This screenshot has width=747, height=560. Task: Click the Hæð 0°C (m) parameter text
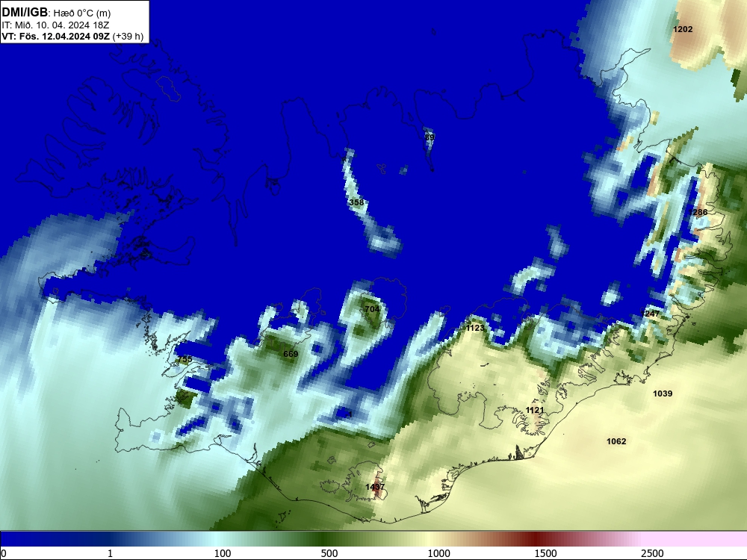point(82,13)
